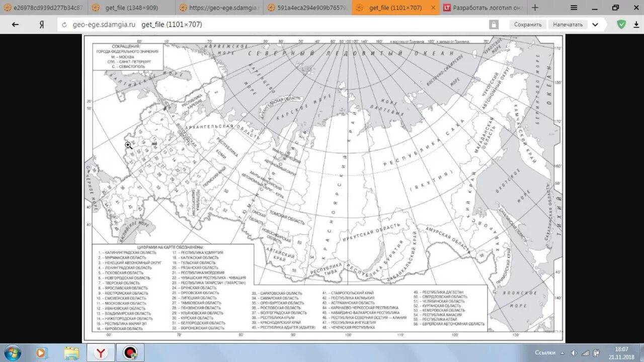Open a new tab with plus button
This screenshot has width=644, height=362.
(x=535, y=8)
